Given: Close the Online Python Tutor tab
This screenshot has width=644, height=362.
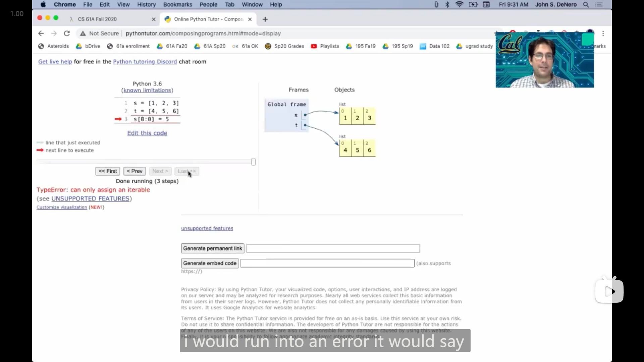Looking at the screenshot, I should (x=250, y=19).
